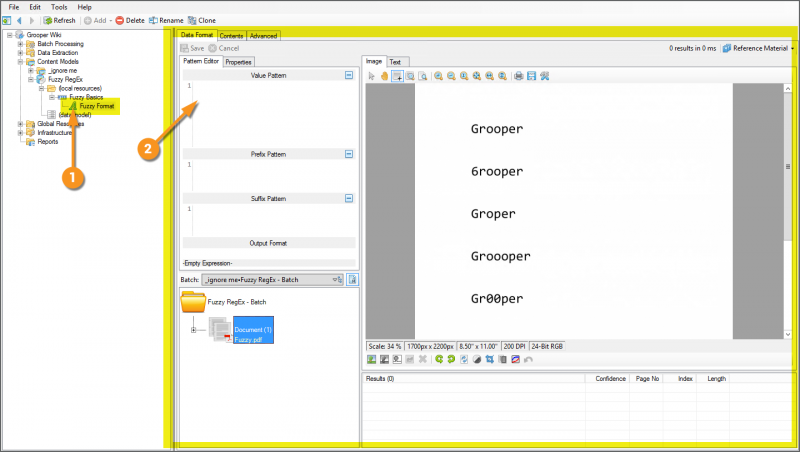
Task: Expand the Document (1) batch node
Action: [193, 330]
